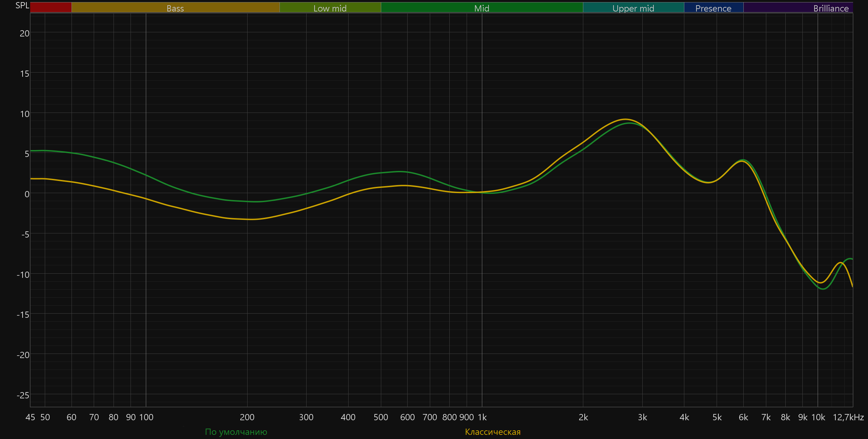Click the Mid band header
Screen dimensions: 868x439
[482, 8]
